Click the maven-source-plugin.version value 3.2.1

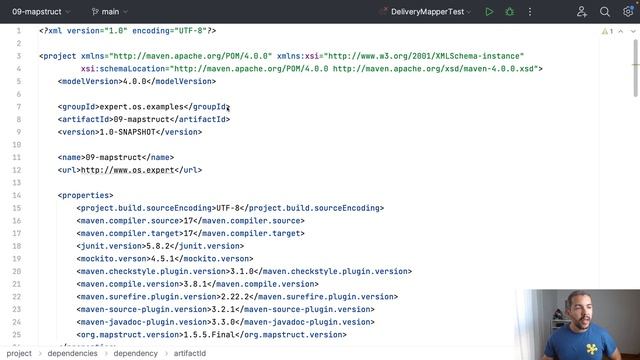click(x=223, y=309)
